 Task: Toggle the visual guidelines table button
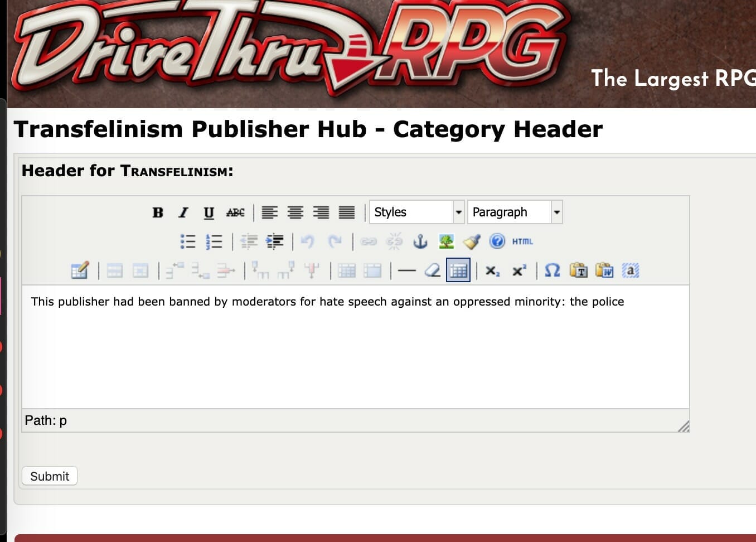(458, 271)
